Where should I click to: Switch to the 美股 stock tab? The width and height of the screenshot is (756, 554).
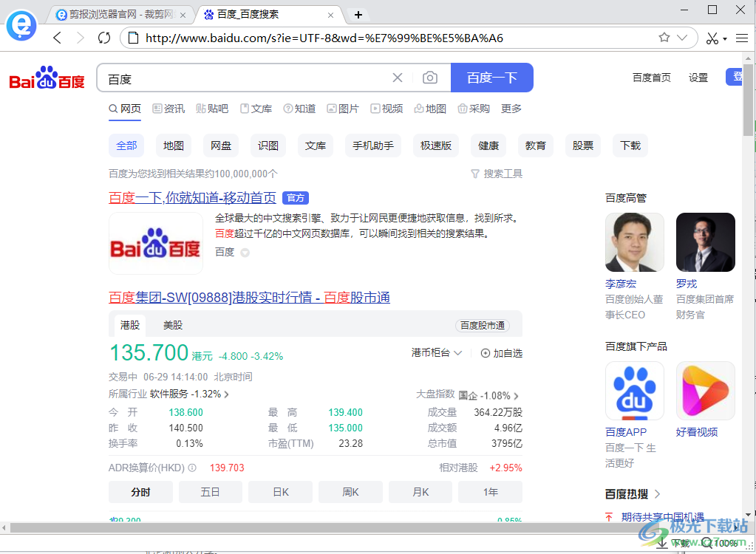click(173, 325)
